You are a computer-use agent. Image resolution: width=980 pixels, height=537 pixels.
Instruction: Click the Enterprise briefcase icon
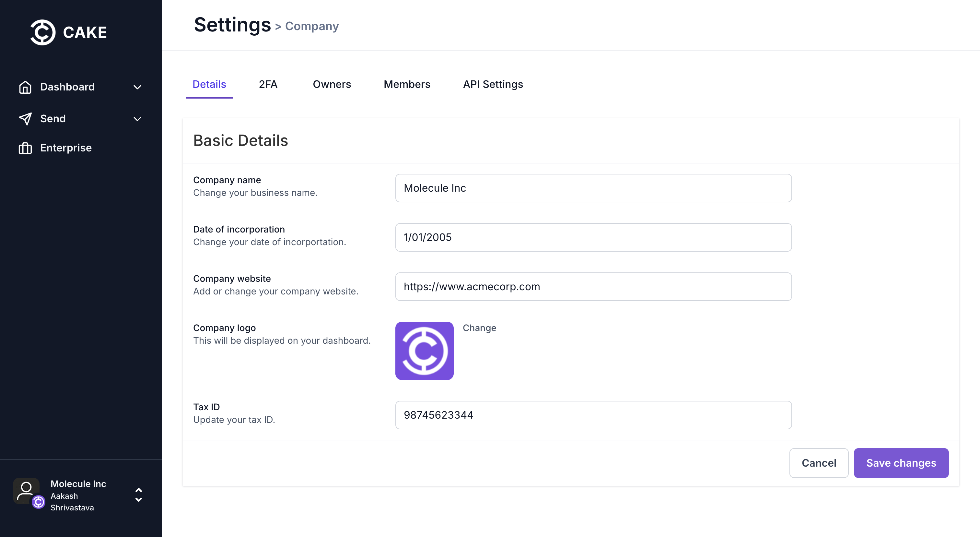pyautogui.click(x=25, y=148)
